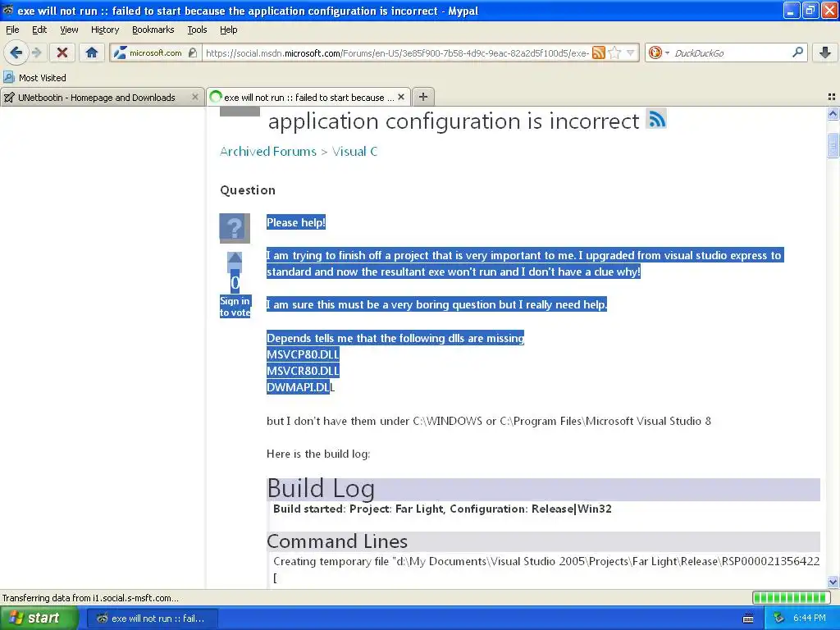Viewport: 840px width, 630px height.
Task: Click the vertical scrollbar thumb
Action: [833, 144]
